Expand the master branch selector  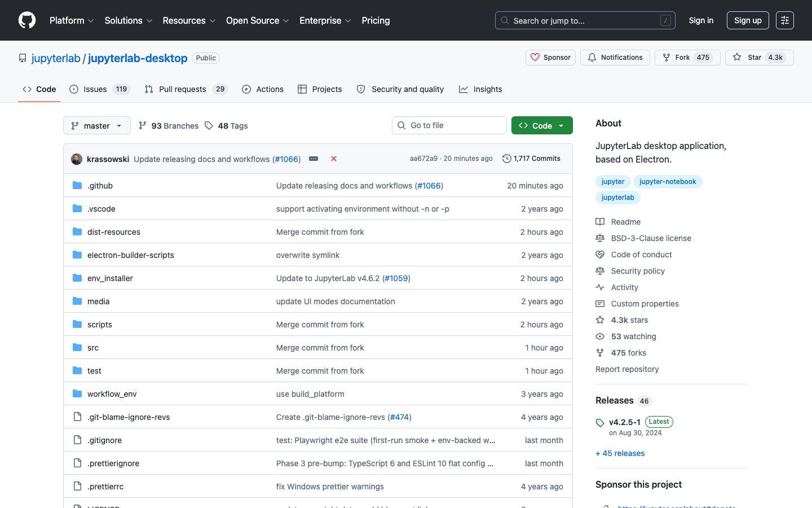coord(97,125)
